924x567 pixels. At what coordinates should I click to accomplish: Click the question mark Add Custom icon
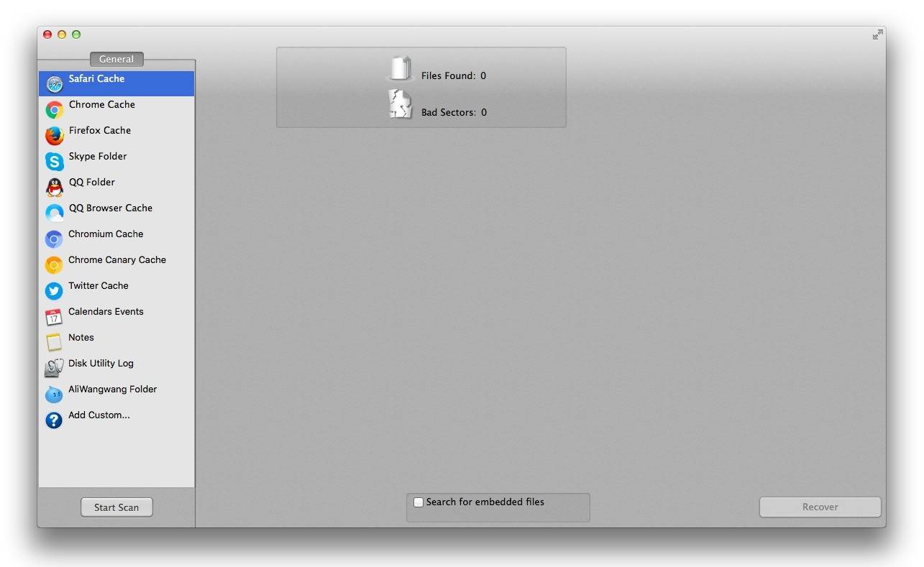pyautogui.click(x=54, y=420)
